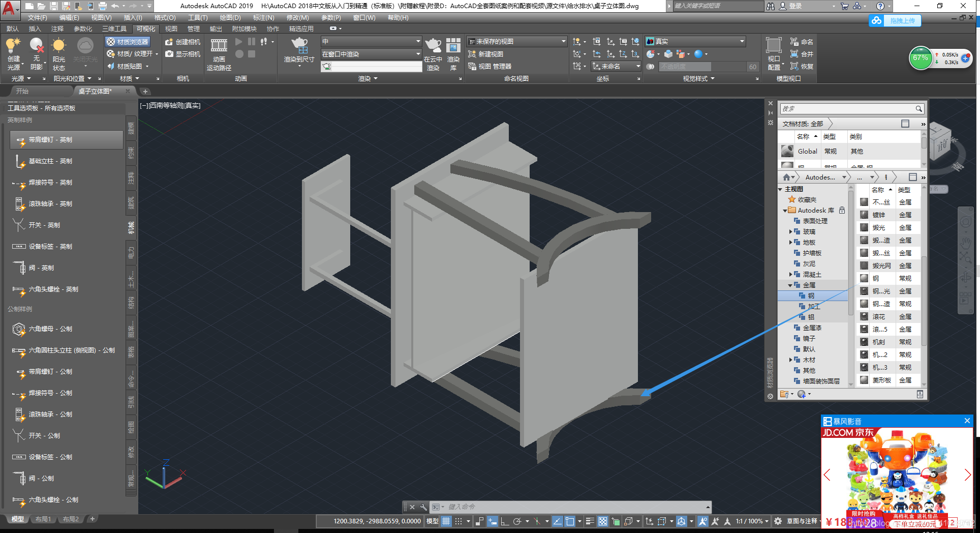Switch to the 三维工具 ribbon tab
Image resolution: width=980 pixels, height=533 pixels.
[114, 29]
